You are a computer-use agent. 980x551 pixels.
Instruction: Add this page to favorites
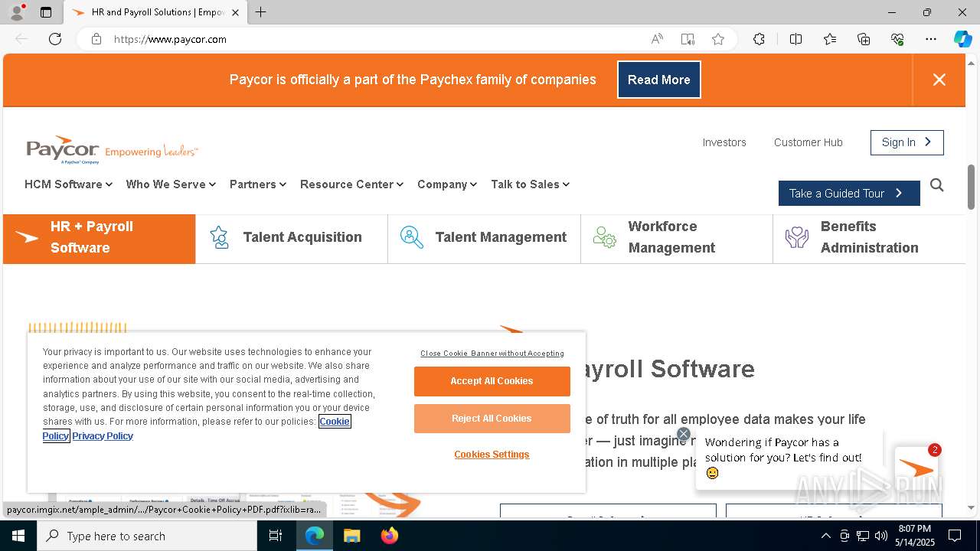(718, 39)
